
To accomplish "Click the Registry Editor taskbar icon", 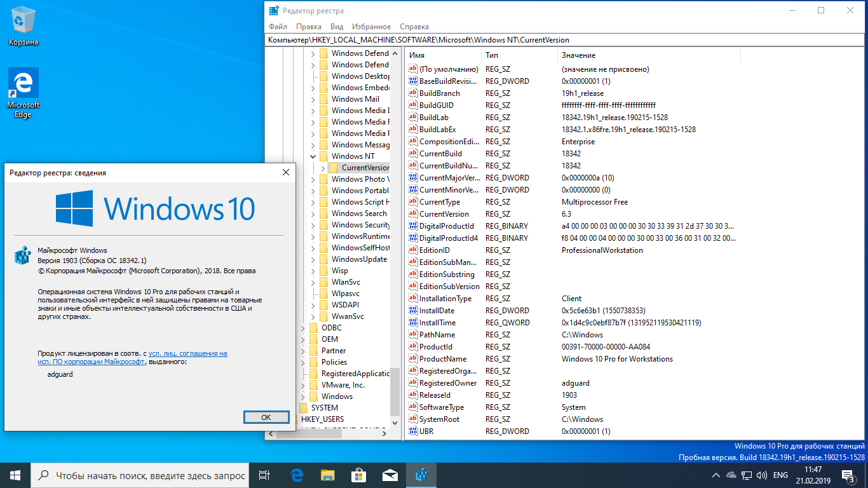I will tap(421, 475).
